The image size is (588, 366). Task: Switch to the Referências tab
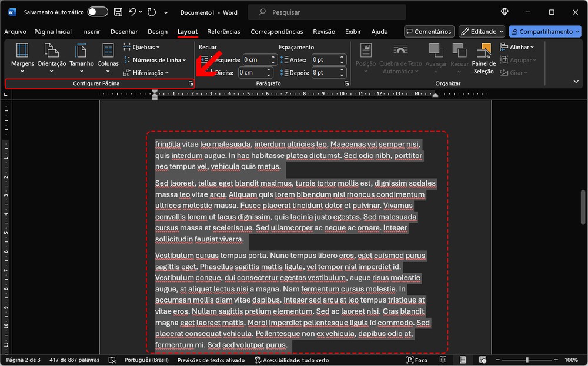point(223,32)
